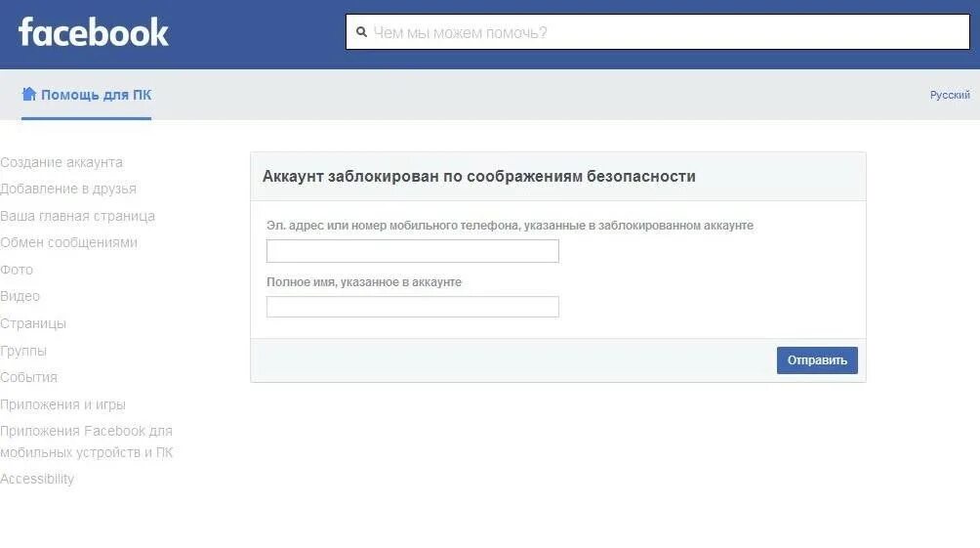Click the heading Аккаунт заблокирован по соображениям безопасности
This screenshot has width=980, height=548.
[x=478, y=177]
